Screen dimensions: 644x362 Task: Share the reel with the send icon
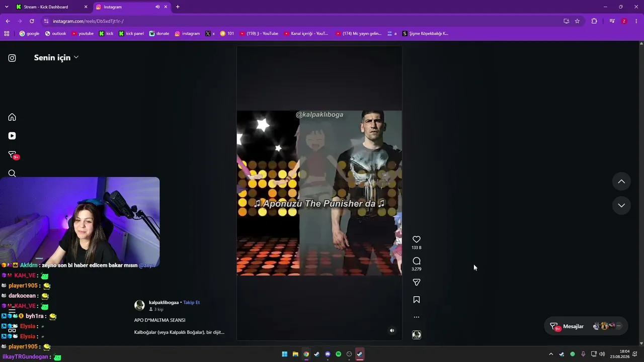pos(417,283)
